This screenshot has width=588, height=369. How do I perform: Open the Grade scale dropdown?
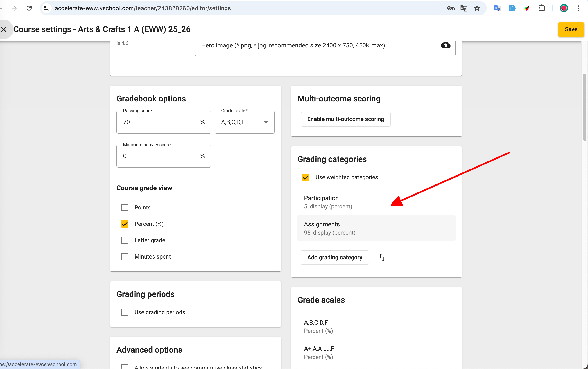pyautogui.click(x=244, y=122)
